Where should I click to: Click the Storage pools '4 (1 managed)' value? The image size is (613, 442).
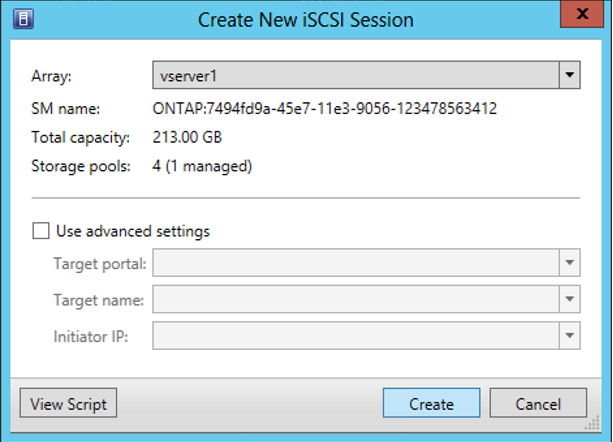(x=202, y=165)
